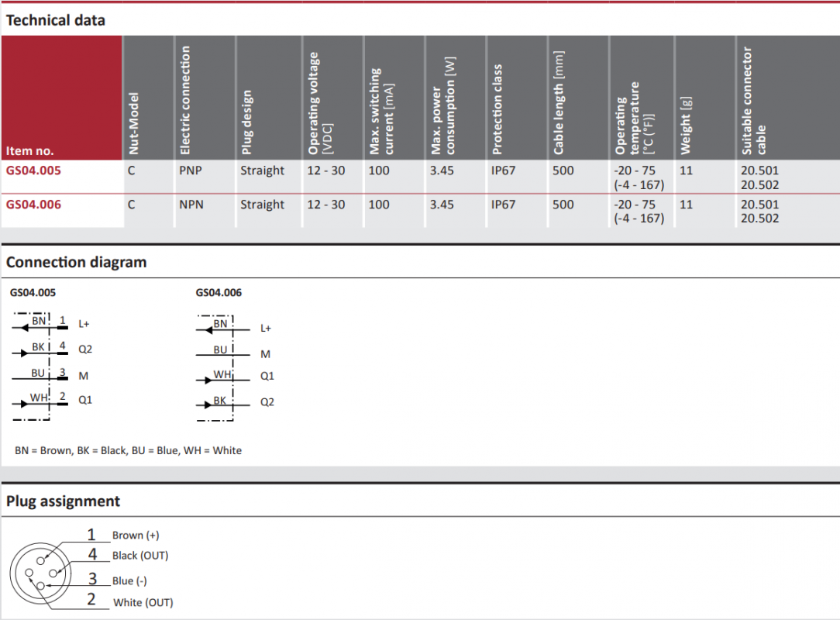
Task: Click the Connection diagram heading
Action: pos(76,262)
